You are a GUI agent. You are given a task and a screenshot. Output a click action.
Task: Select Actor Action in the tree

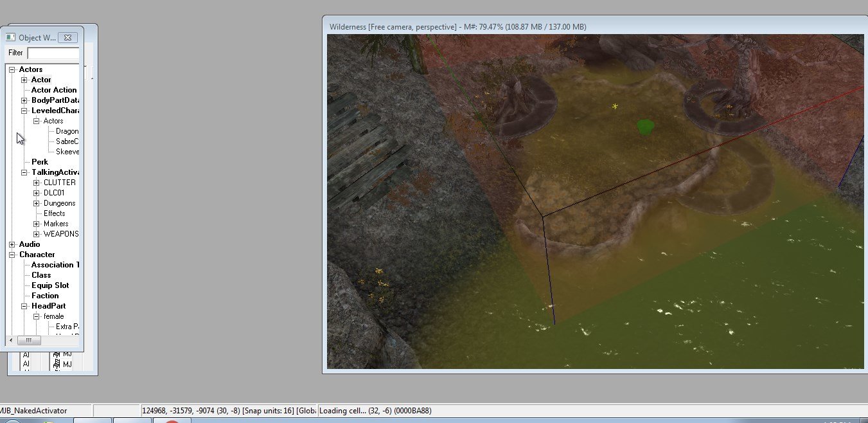54,90
